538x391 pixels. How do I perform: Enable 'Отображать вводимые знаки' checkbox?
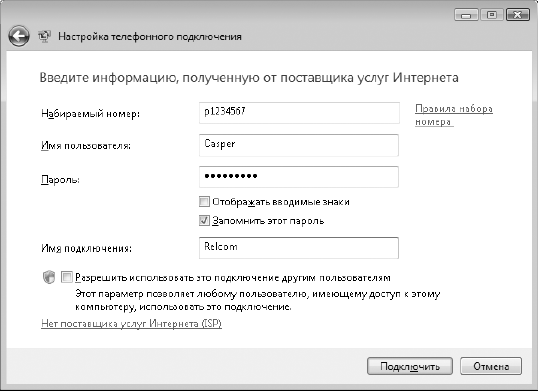(204, 202)
